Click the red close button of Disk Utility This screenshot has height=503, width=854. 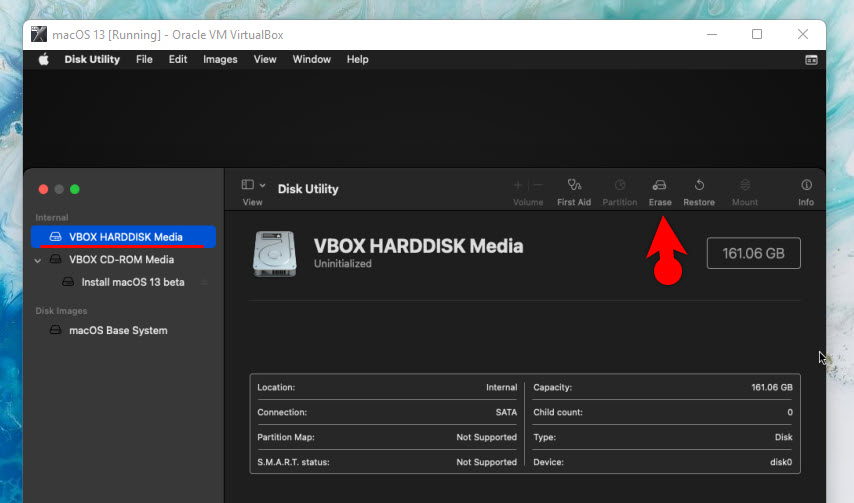[44, 189]
